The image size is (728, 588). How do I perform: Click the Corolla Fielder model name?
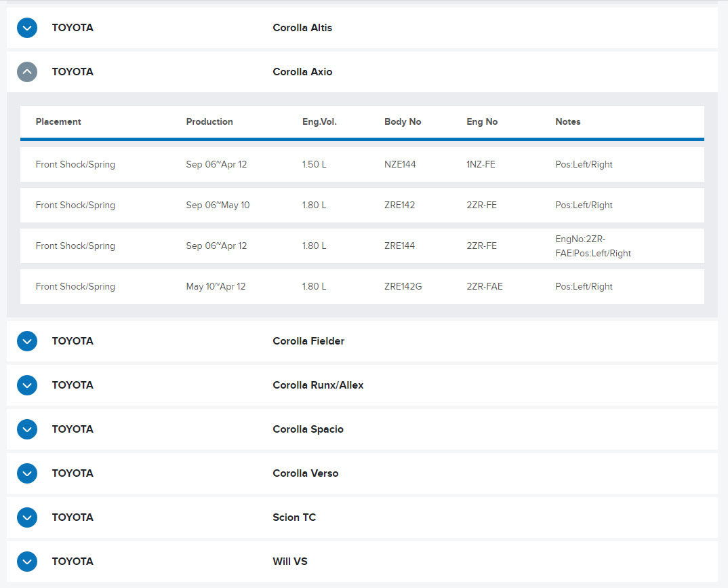click(x=308, y=341)
